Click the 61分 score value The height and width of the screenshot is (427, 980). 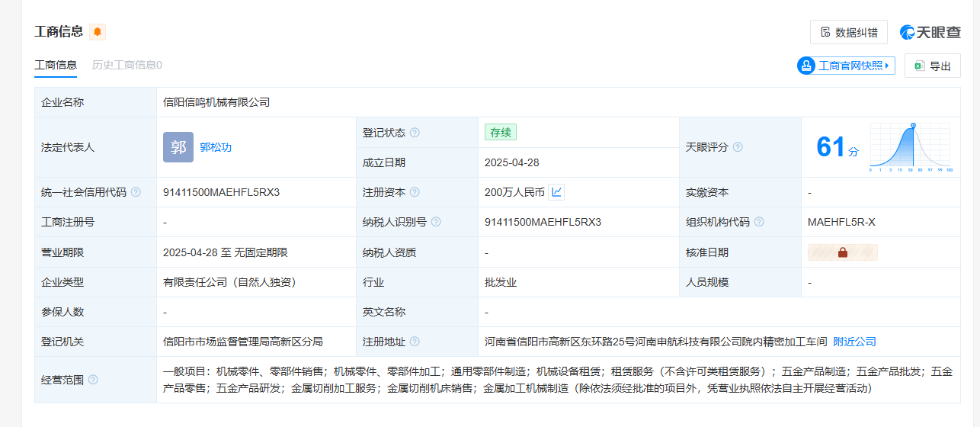point(837,147)
